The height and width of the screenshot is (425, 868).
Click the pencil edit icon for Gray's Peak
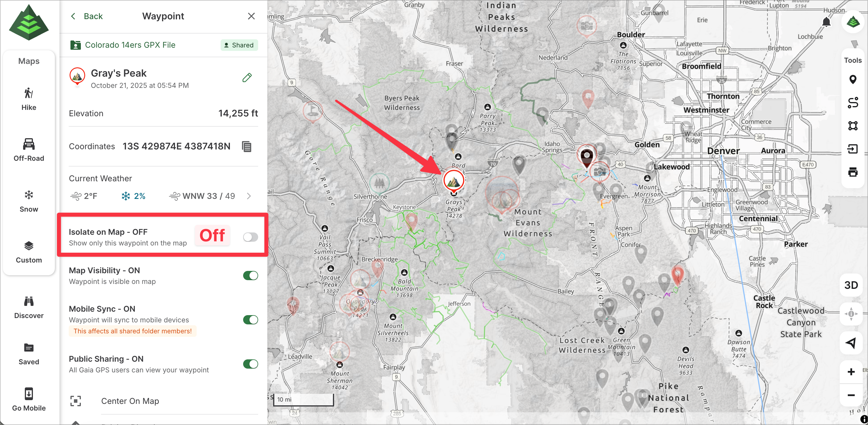(247, 77)
